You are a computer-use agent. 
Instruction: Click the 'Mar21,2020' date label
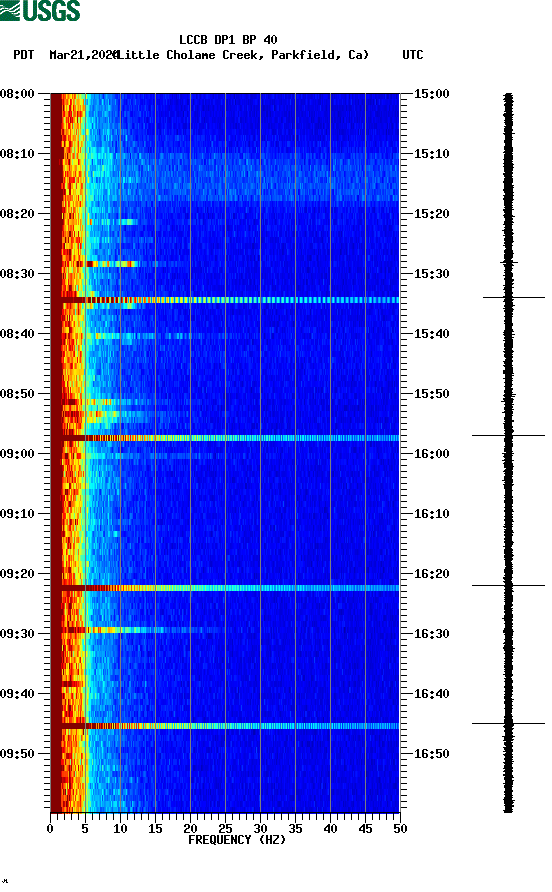83,55
